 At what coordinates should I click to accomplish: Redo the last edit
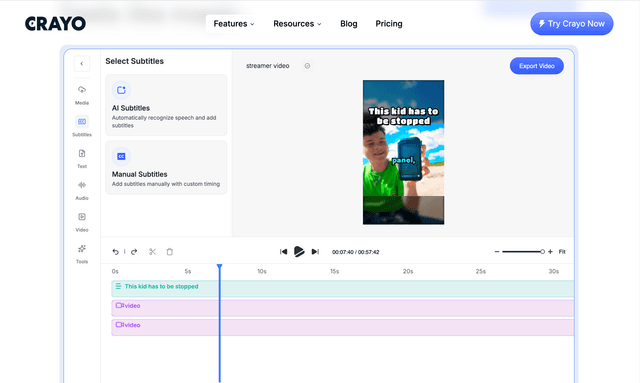tap(134, 252)
